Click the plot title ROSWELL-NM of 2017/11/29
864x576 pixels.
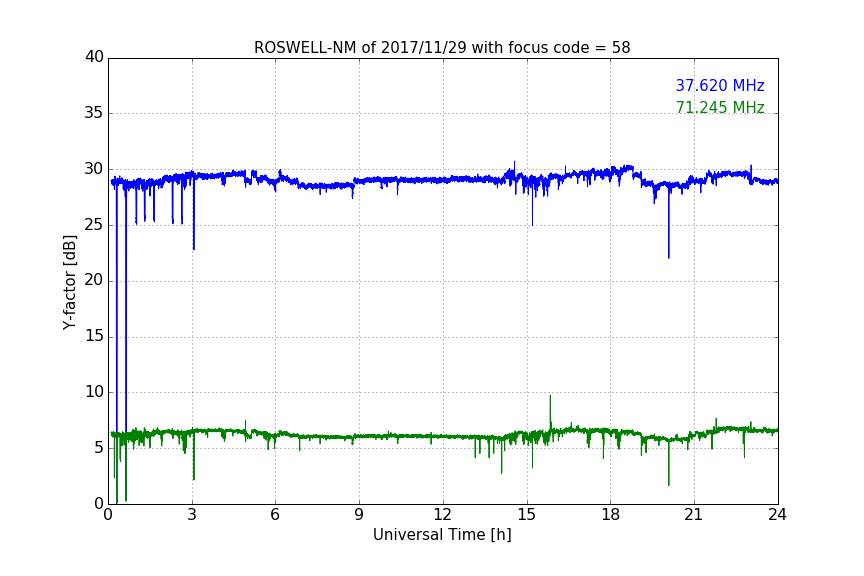tap(442, 48)
